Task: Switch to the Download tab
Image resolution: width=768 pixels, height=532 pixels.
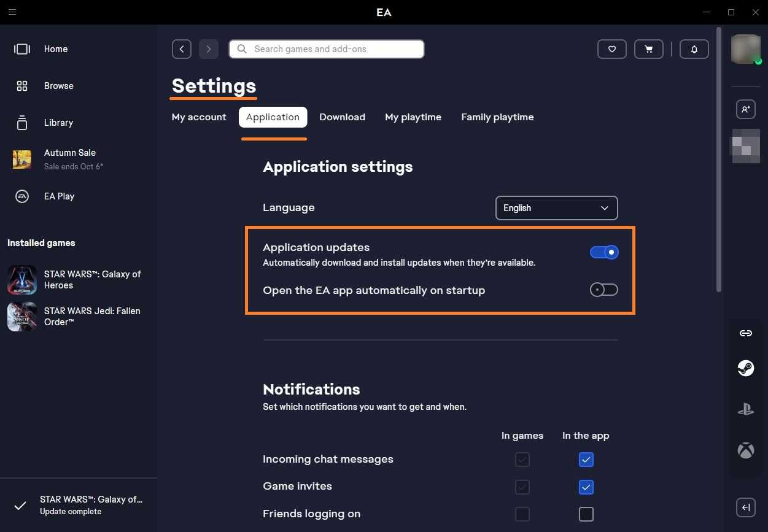Action: (342, 117)
